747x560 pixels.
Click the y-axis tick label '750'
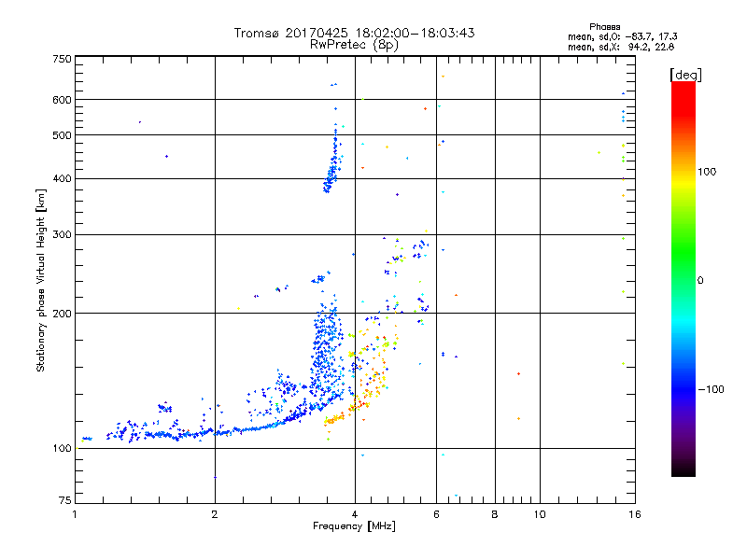(x=63, y=59)
